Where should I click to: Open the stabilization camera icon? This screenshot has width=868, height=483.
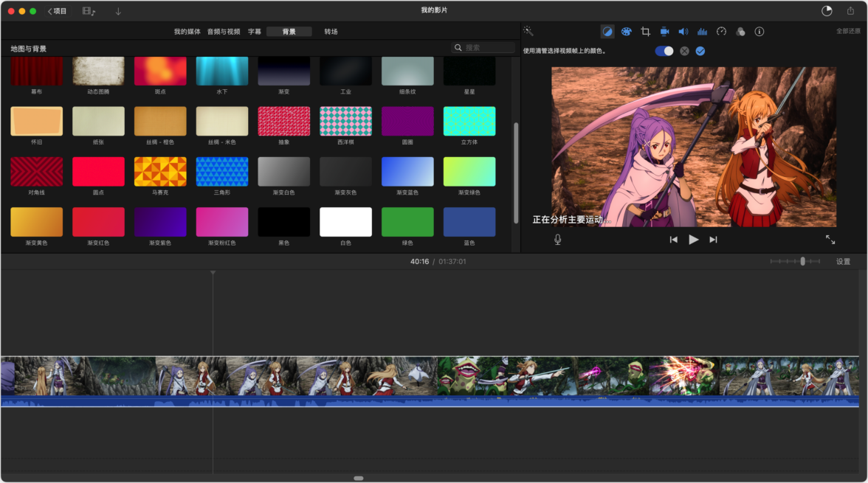(664, 32)
